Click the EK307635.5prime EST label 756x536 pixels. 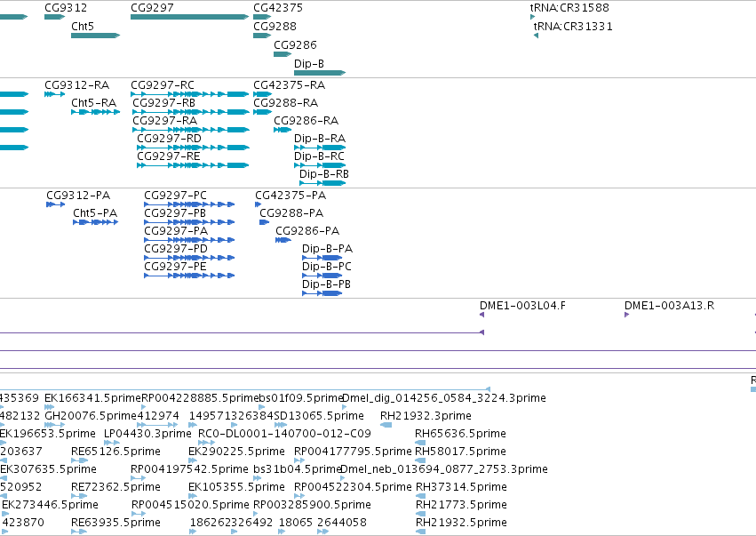pyautogui.click(x=48, y=469)
